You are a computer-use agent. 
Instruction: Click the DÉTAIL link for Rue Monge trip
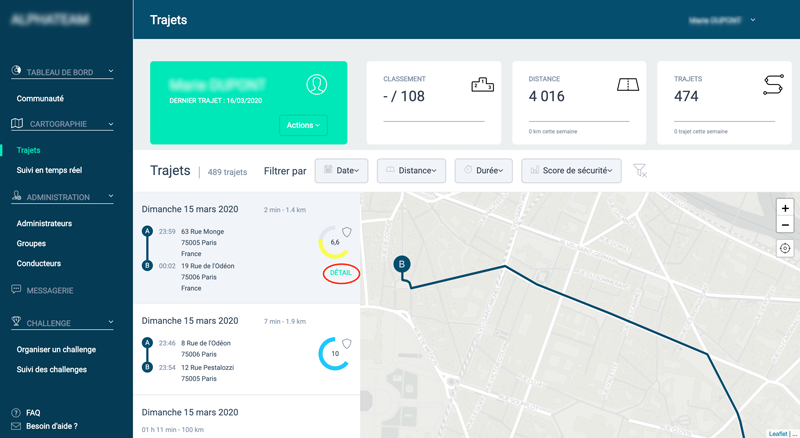click(341, 273)
